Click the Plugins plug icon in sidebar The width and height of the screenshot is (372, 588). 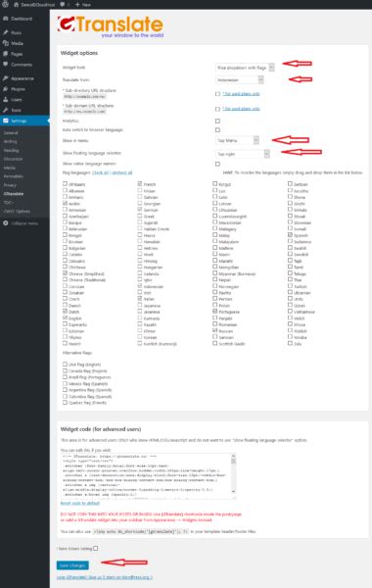click(5, 89)
